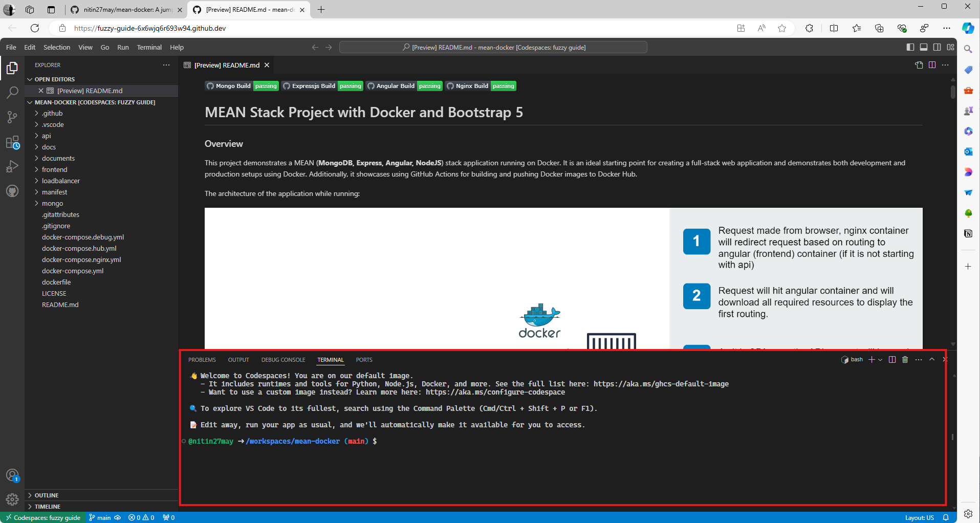Open the Explorer view in activity bar
This screenshot has width=980, height=523.
click(12, 68)
